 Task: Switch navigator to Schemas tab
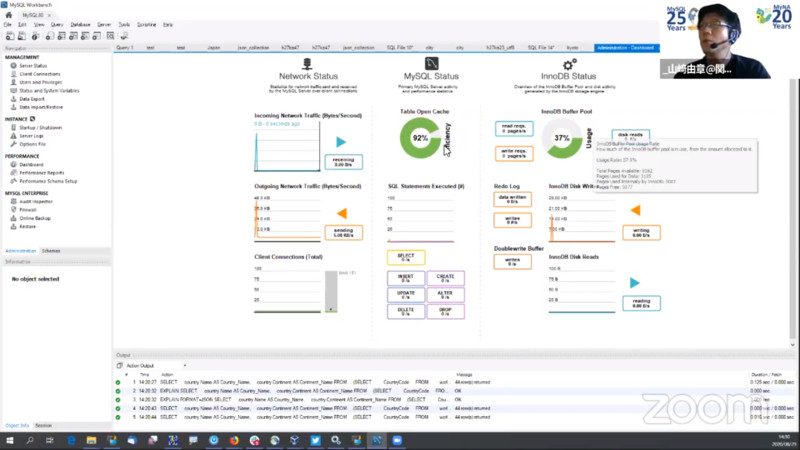(51, 251)
